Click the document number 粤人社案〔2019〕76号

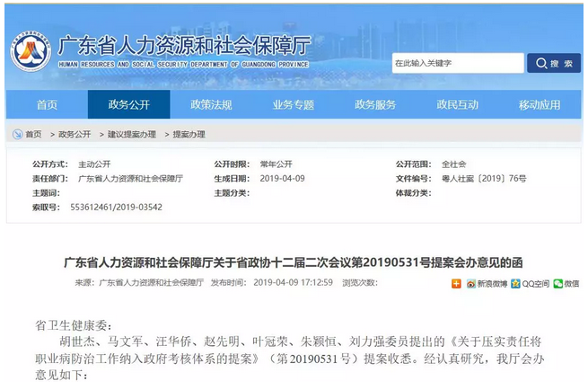pos(484,178)
